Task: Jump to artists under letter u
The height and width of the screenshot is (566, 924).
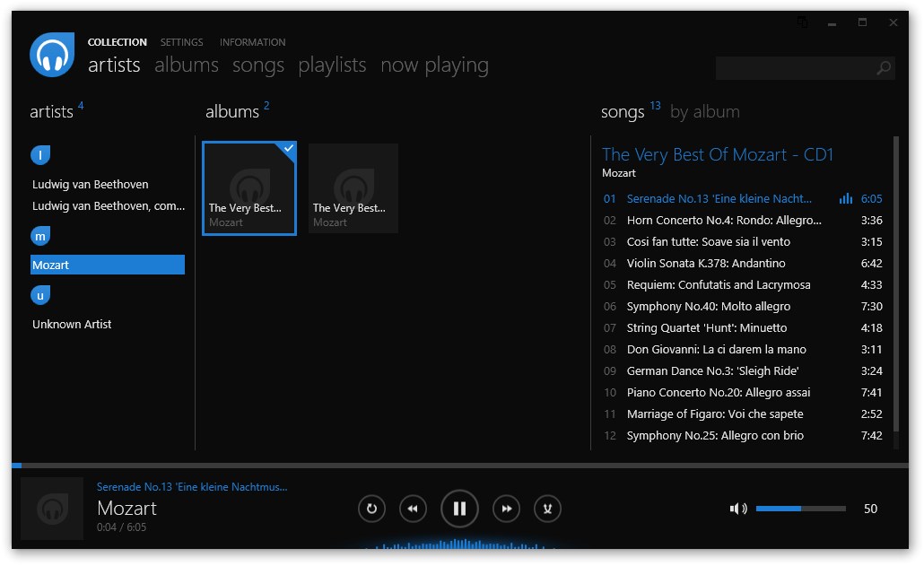Action: coord(40,295)
